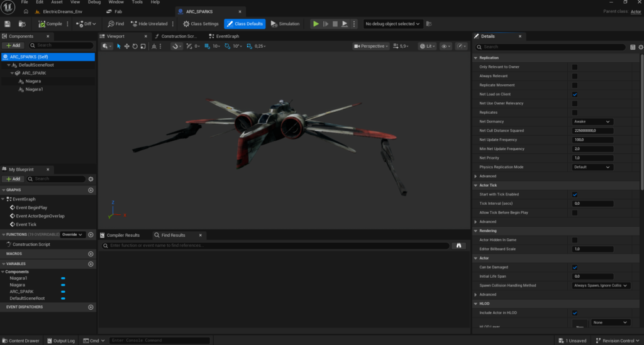Open camera speed setting

tap(401, 47)
